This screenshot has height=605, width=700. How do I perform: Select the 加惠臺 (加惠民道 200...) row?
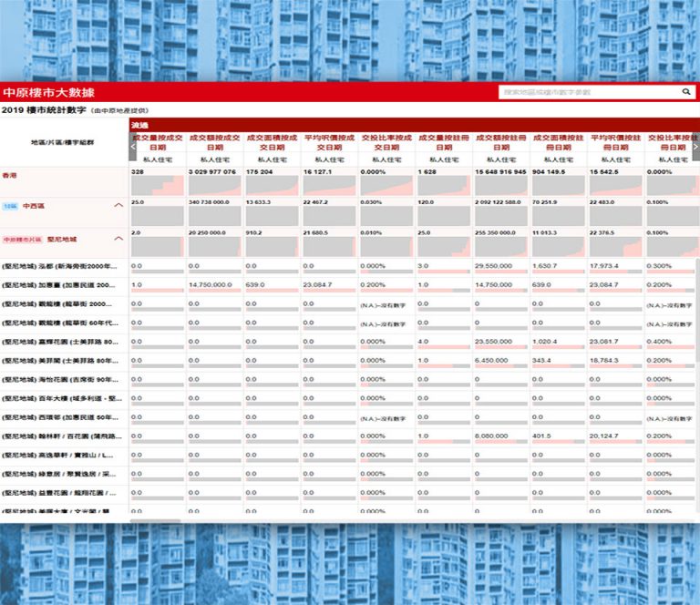click(58, 285)
